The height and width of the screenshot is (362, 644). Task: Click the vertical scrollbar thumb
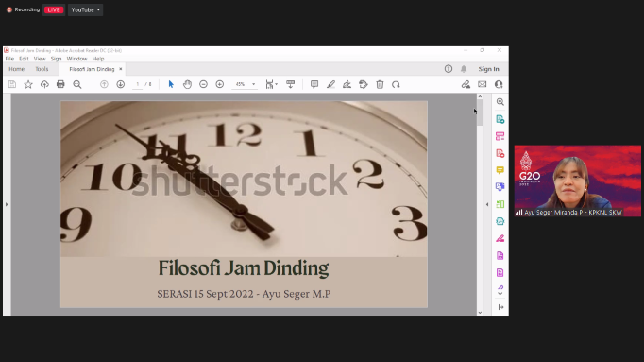[480, 112]
